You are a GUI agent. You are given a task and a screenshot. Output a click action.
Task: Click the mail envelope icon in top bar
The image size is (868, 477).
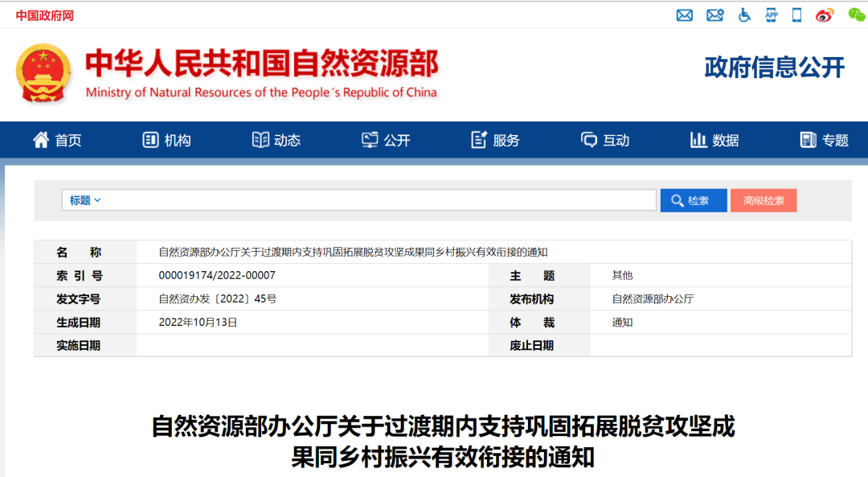point(685,15)
